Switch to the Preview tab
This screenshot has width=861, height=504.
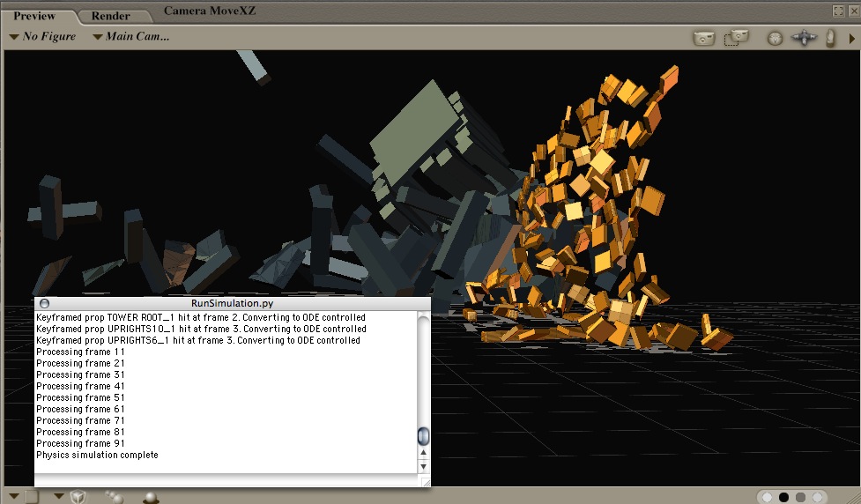pyautogui.click(x=34, y=16)
